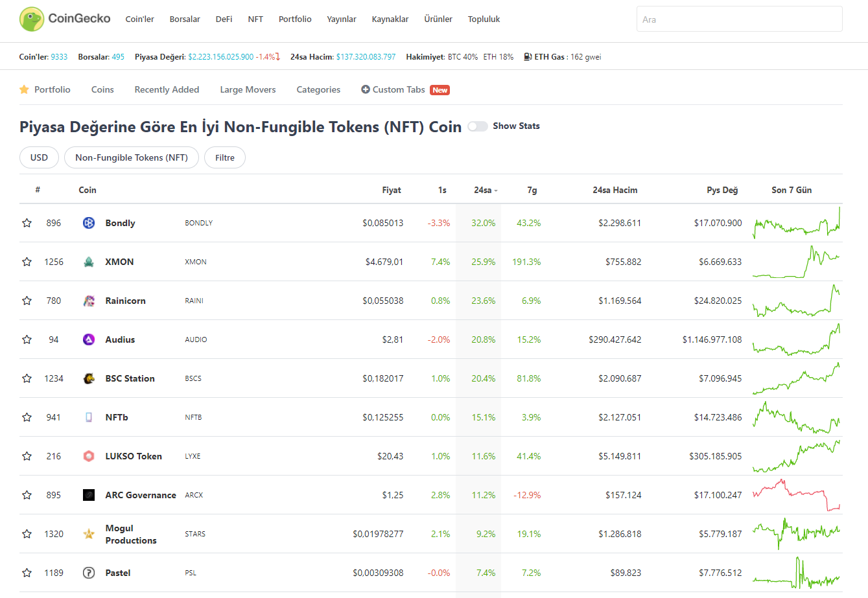868x598 pixels.
Task: Click the Audius price $2,81
Action: pyautogui.click(x=393, y=339)
